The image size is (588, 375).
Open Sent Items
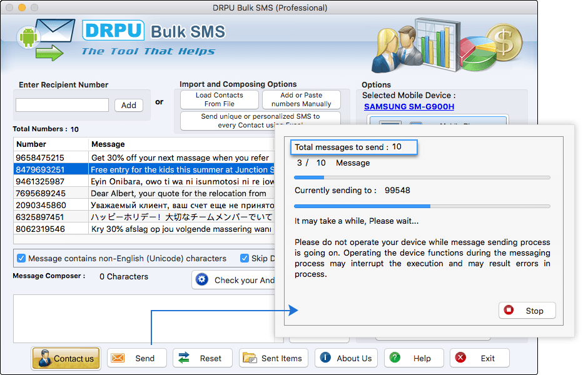click(273, 358)
